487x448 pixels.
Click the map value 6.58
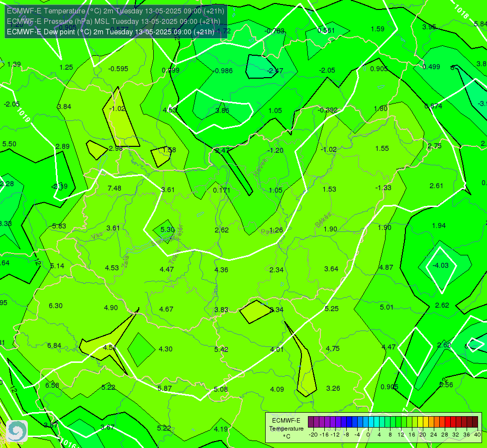(52, 385)
